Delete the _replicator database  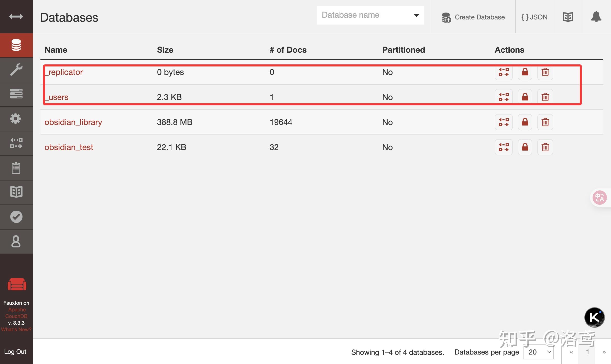tap(545, 72)
